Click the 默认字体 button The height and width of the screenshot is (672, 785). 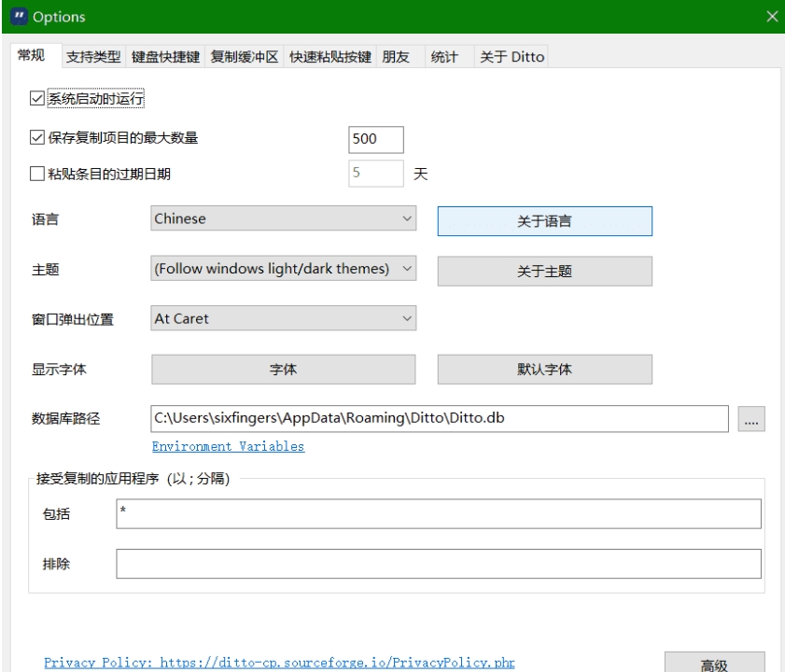point(544,368)
